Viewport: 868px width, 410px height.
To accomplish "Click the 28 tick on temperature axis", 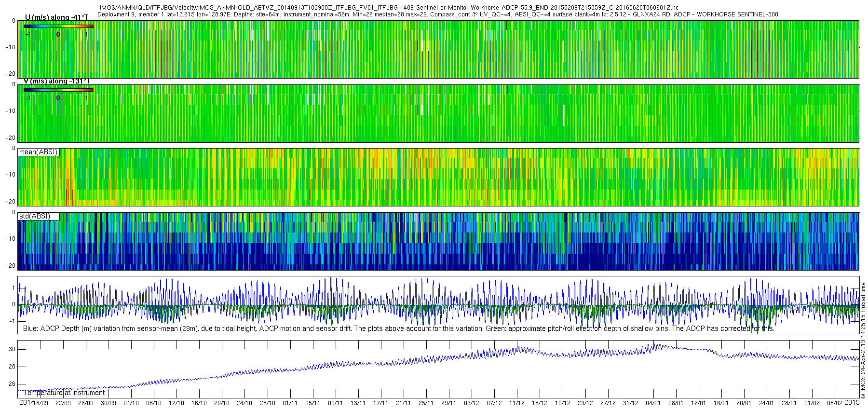I will pyautogui.click(x=12, y=367).
